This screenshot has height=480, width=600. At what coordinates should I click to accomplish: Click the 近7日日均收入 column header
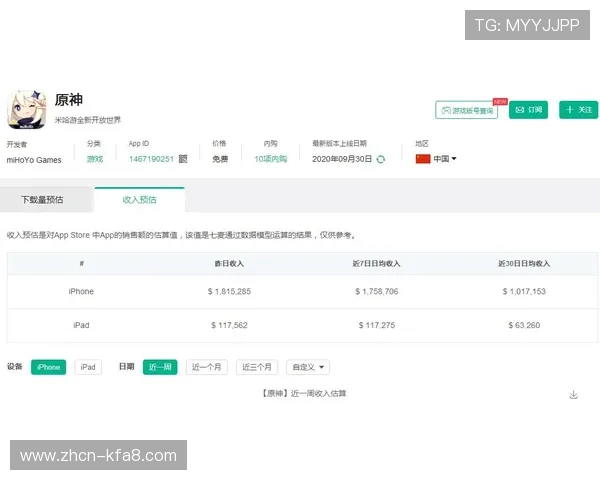(x=377, y=264)
